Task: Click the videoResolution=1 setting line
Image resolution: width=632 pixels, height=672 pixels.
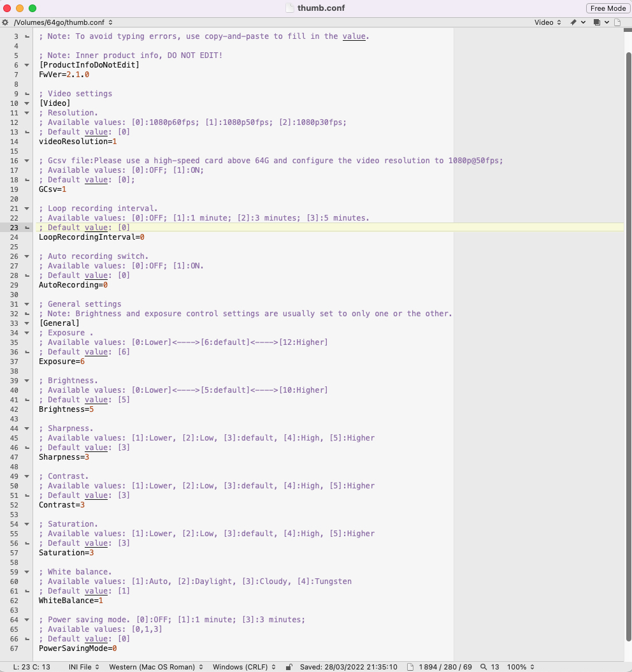Action: [x=78, y=142]
